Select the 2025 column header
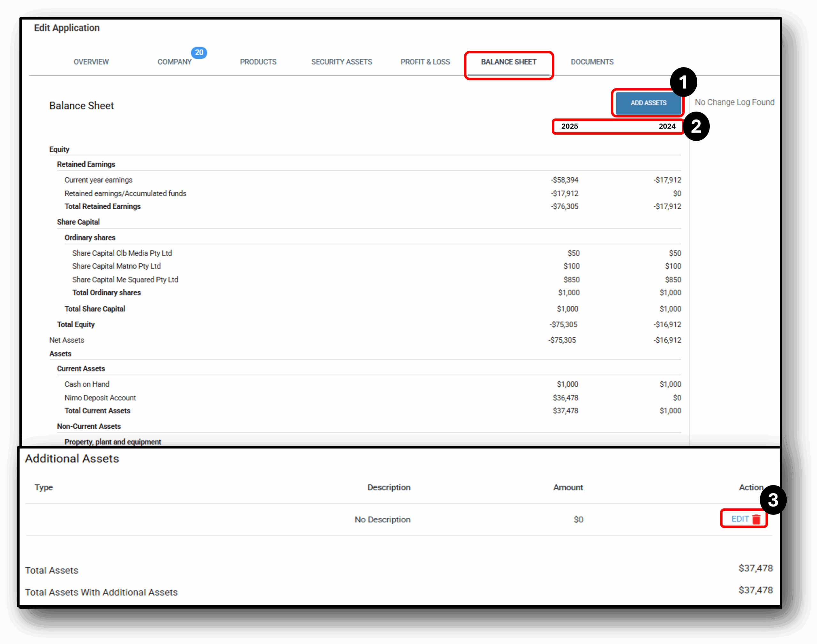Image resolution: width=817 pixels, height=644 pixels. point(570,126)
